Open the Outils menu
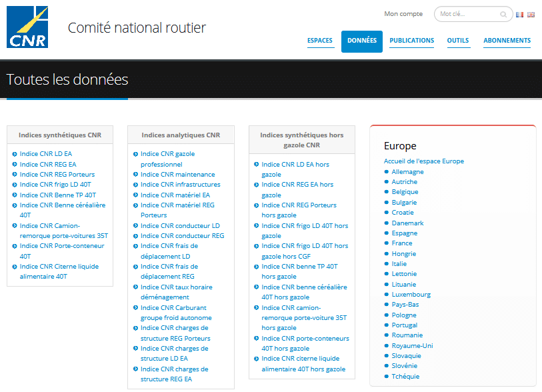 [x=458, y=41]
